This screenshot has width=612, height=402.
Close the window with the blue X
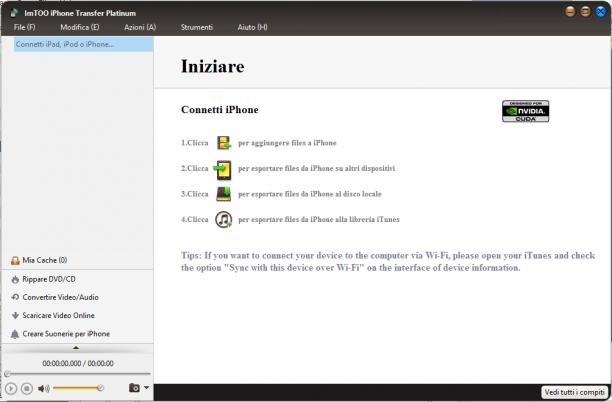coord(601,12)
